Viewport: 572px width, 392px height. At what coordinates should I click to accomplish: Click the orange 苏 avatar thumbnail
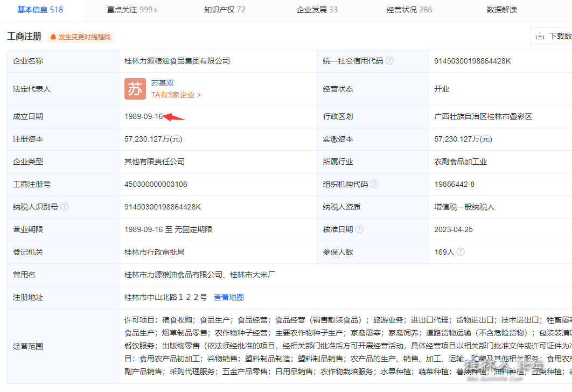[x=135, y=89]
